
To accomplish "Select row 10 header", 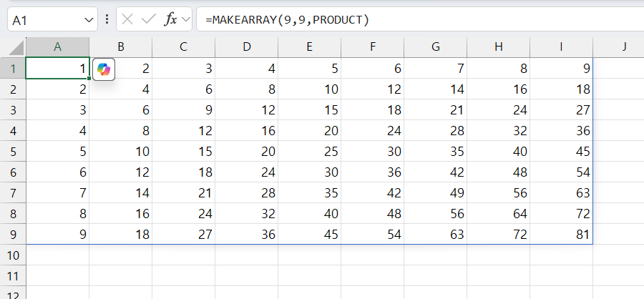I will click(13, 255).
